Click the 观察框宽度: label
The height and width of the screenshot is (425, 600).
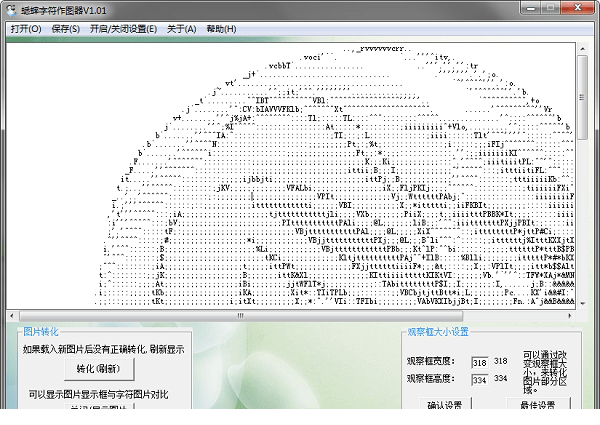tap(430, 361)
